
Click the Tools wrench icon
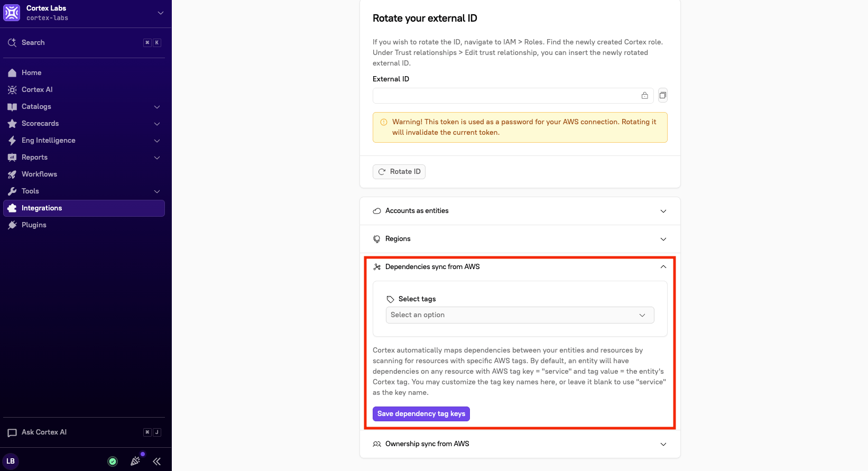[x=12, y=191]
